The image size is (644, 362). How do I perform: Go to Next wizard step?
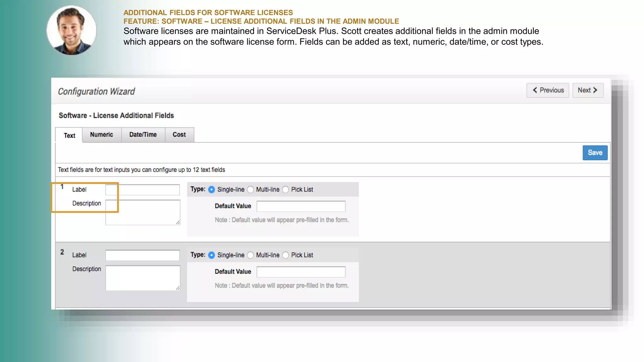click(x=588, y=90)
